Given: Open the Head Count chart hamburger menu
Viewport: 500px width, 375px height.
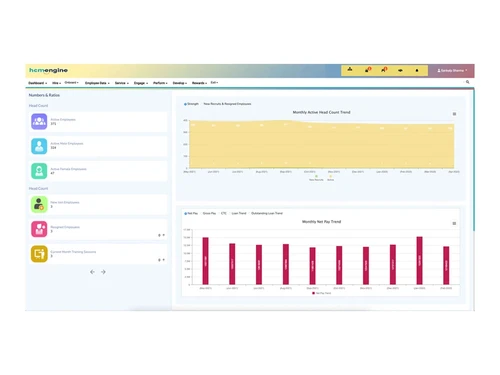Looking at the screenshot, I should (x=454, y=114).
